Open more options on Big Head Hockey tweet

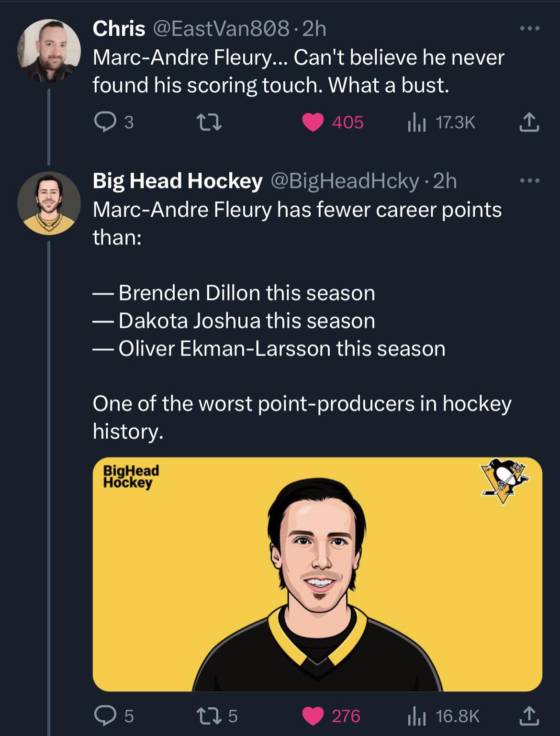[x=530, y=181]
